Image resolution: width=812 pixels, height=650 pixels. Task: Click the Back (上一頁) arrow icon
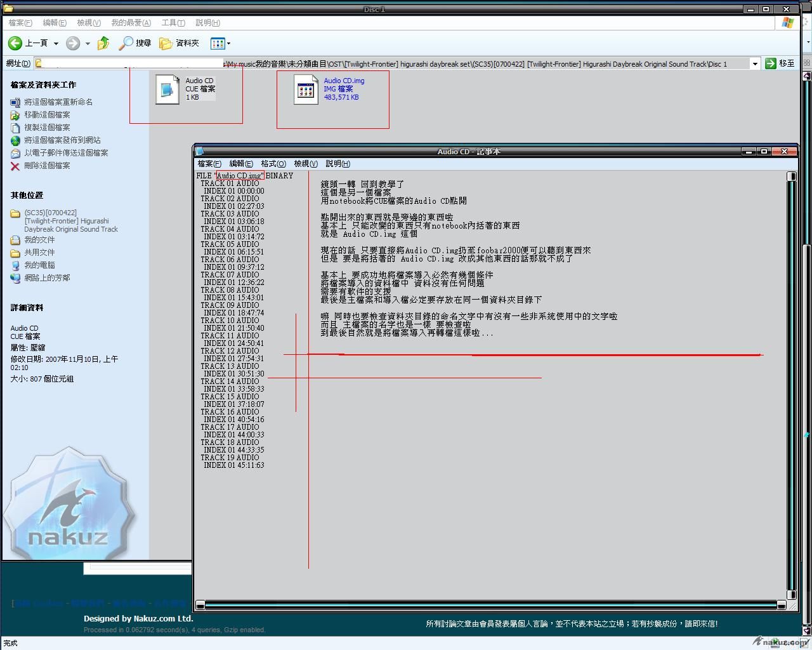(x=15, y=43)
